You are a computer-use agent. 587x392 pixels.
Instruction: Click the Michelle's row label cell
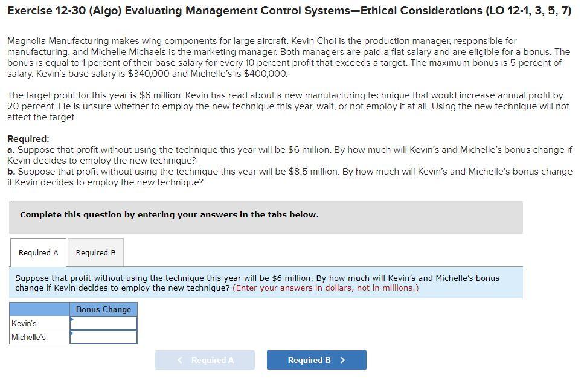39,337
